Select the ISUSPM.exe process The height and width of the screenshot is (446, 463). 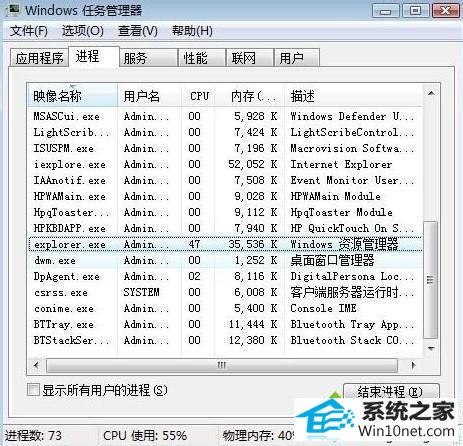pos(225,148)
